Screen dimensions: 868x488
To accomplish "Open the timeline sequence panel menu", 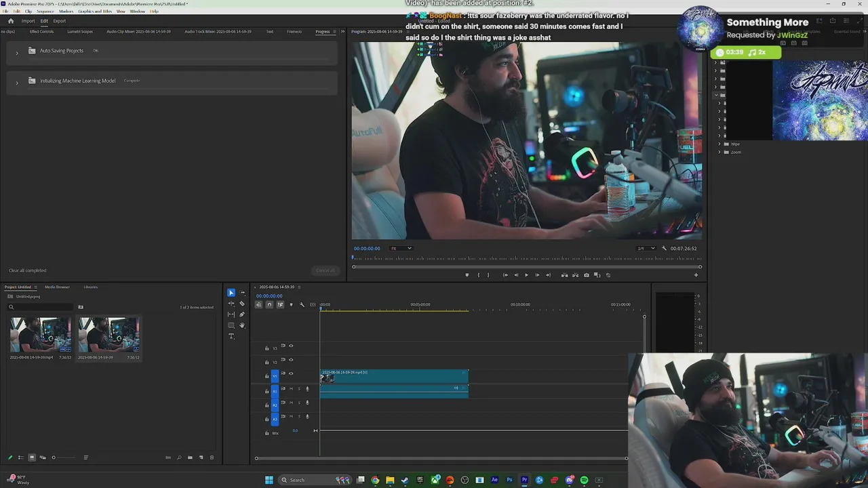I will point(299,287).
